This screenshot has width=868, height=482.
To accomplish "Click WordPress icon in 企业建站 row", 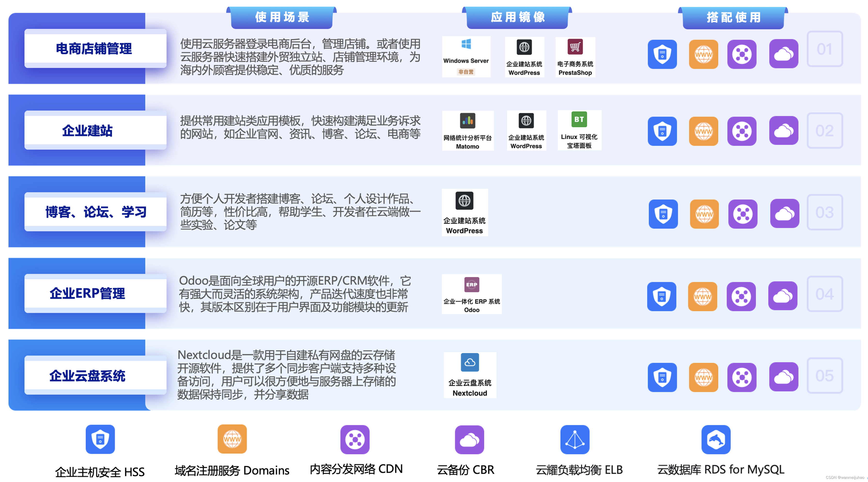I will tap(526, 120).
